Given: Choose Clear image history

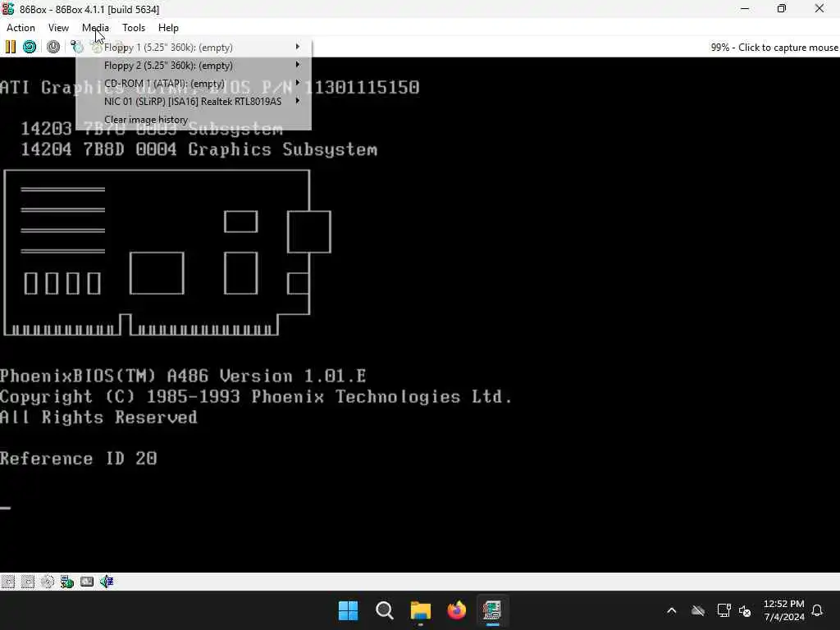Looking at the screenshot, I should point(194,120).
